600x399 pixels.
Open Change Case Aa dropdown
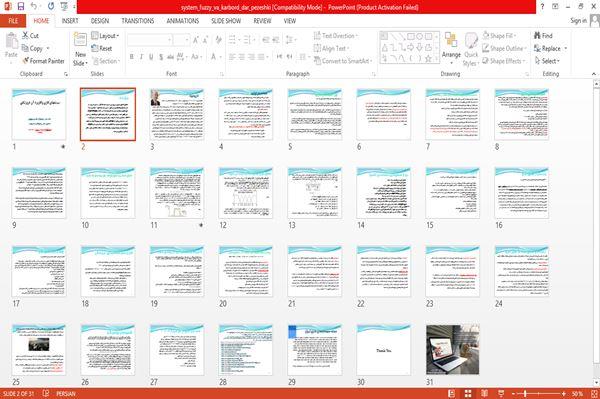click(196, 57)
